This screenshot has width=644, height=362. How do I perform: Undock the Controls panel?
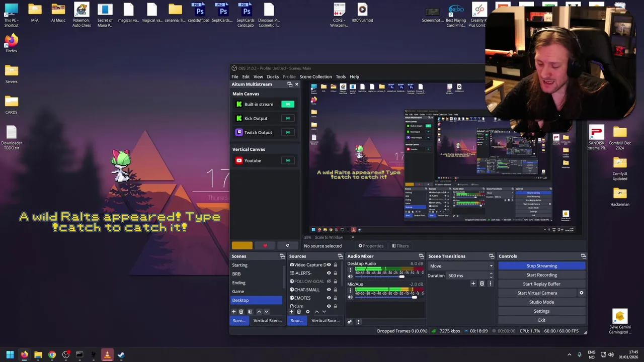click(x=583, y=256)
